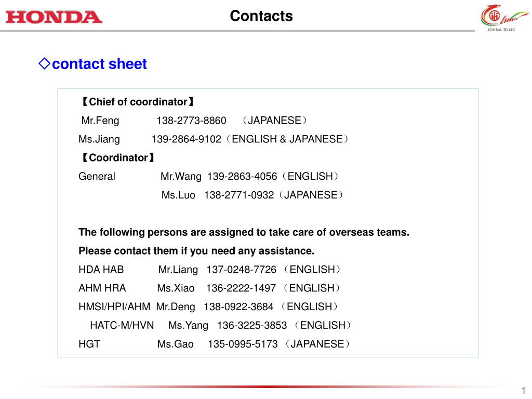The image size is (532, 399).
Task: Click the China Bloc logo
Action: click(503, 18)
